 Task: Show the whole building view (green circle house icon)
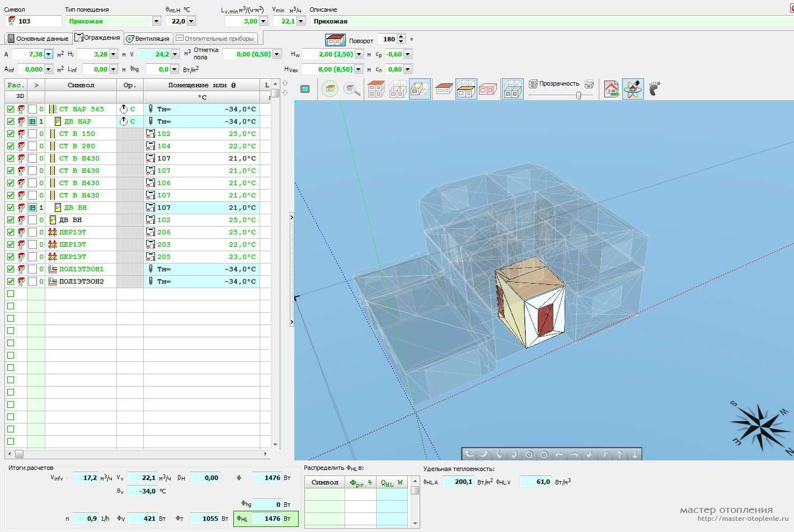pos(330,89)
